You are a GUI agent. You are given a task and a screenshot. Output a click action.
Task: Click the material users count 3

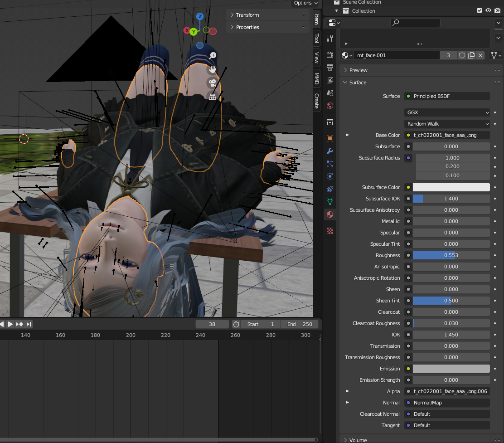448,55
